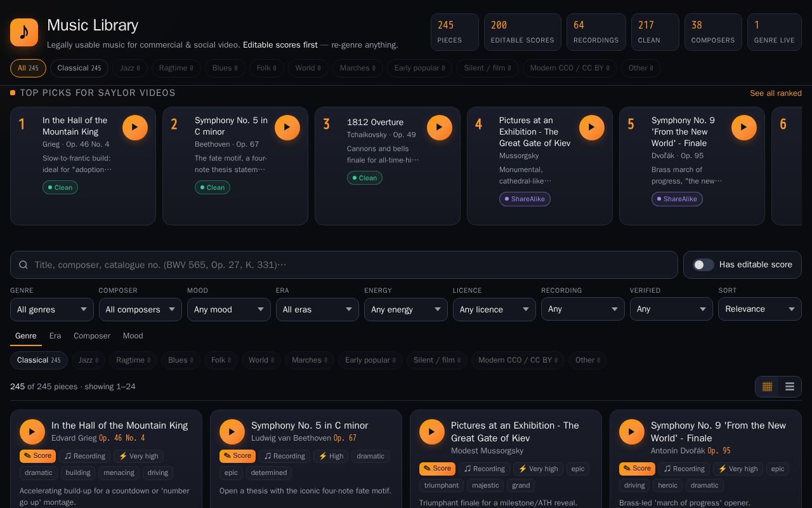Switch to the Era tab
Screen dimensions: 812x508
55,336
